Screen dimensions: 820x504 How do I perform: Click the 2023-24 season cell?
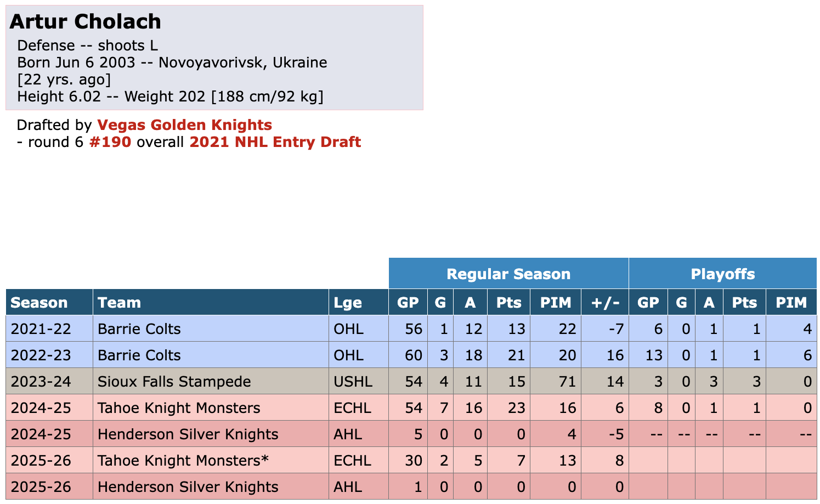coord(41,382)
